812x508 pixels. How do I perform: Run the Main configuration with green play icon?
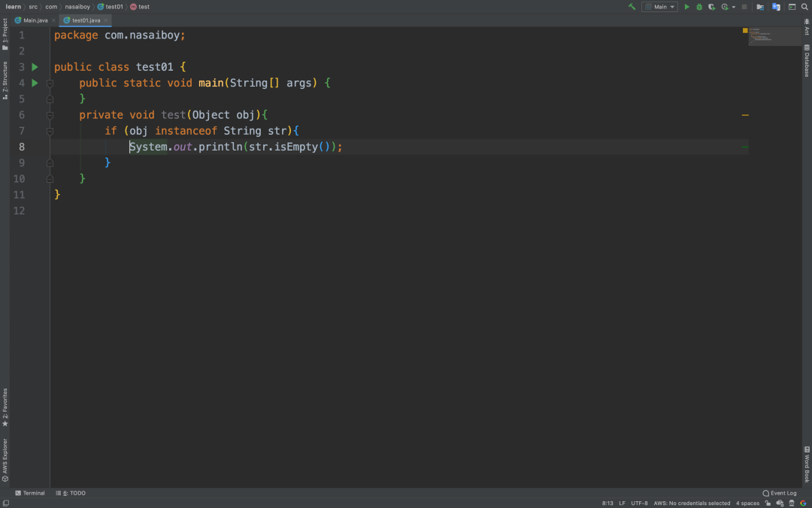point(686,6)
